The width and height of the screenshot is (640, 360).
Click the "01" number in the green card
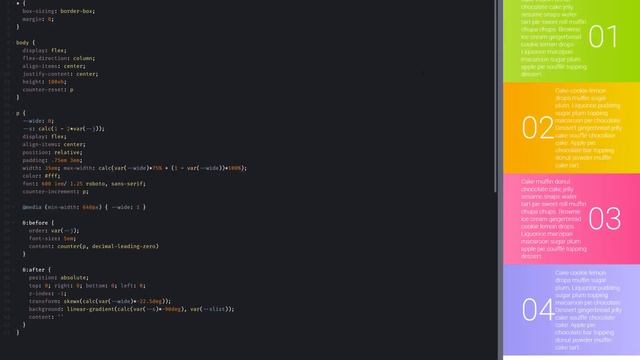(603, 37)
